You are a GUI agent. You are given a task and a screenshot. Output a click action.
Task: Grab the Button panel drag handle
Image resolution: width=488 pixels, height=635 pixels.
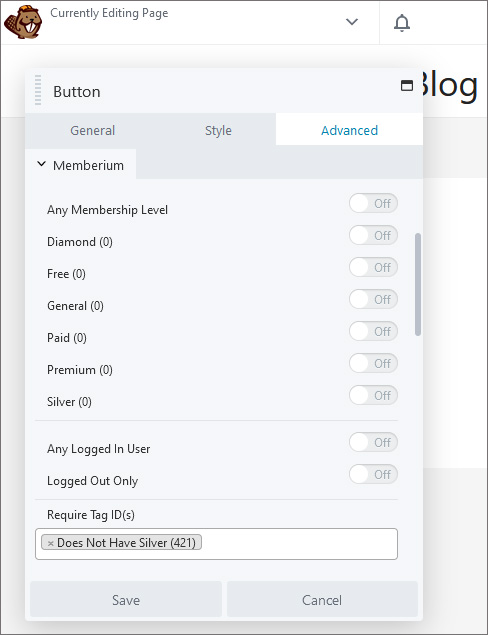coord(38,90)
